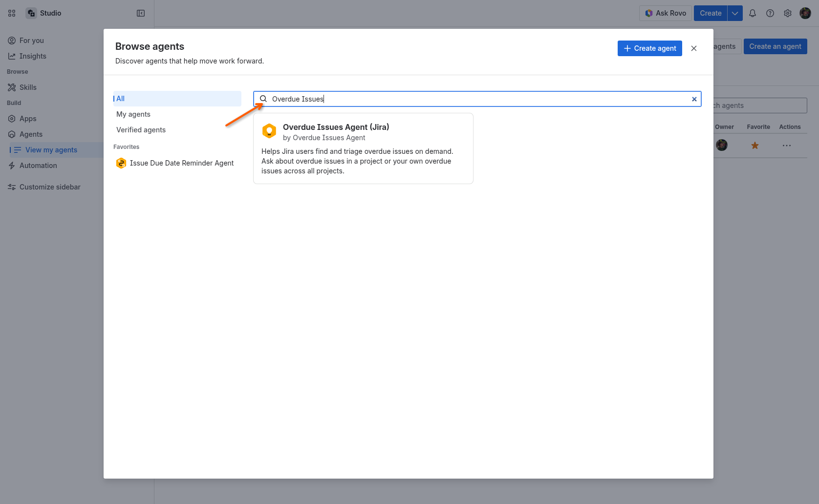Viewport: 819px width, 504px height.
Task: Open the help question mark icon
Action: click(770, 13)
